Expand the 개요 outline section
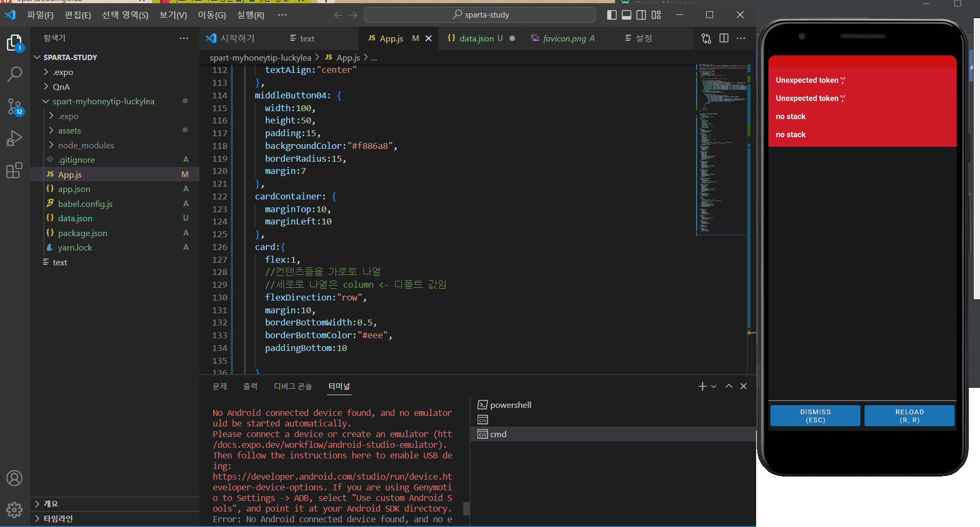The image size is (980, 527). pos(115,504)
